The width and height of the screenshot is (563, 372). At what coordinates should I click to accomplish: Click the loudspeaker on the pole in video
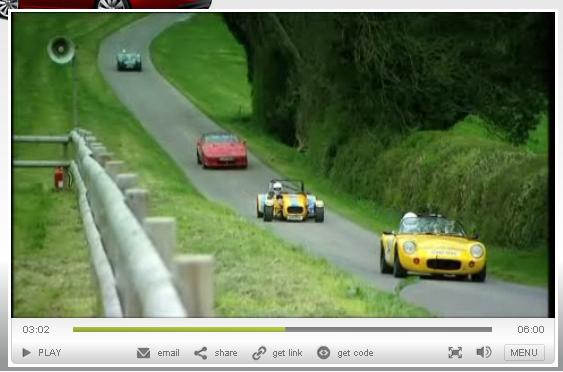(61, 50)
